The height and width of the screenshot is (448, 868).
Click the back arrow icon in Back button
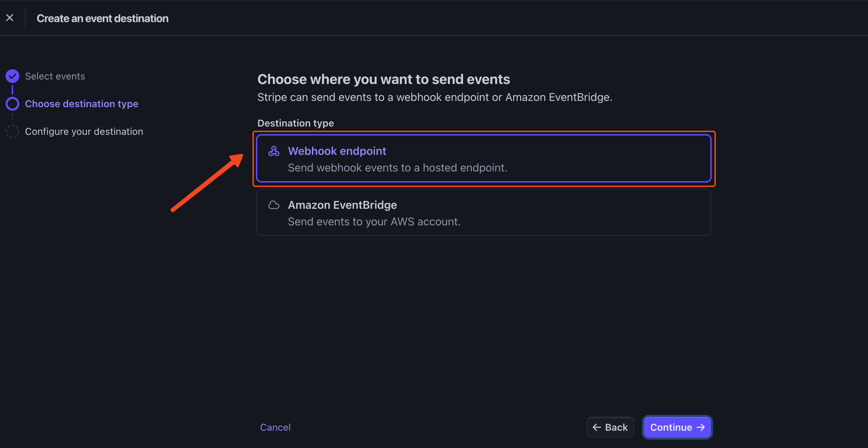(x=596, y=427)
